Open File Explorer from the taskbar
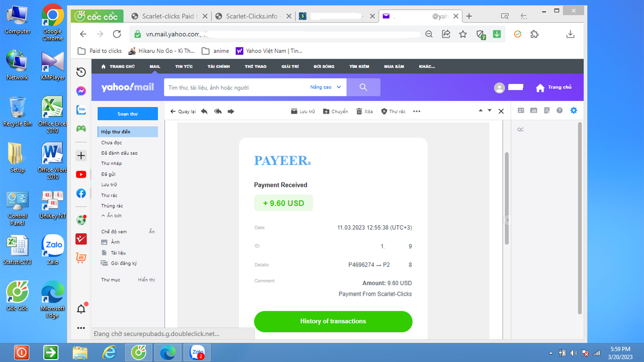Image resolution: width=644 pixels, height=362 pixels. [x=80, y=352]
